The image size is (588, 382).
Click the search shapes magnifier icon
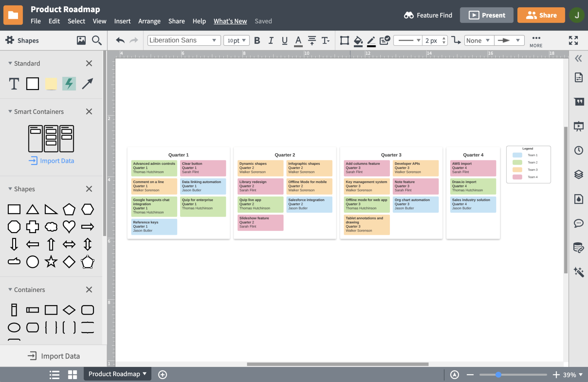click(97, 40)
